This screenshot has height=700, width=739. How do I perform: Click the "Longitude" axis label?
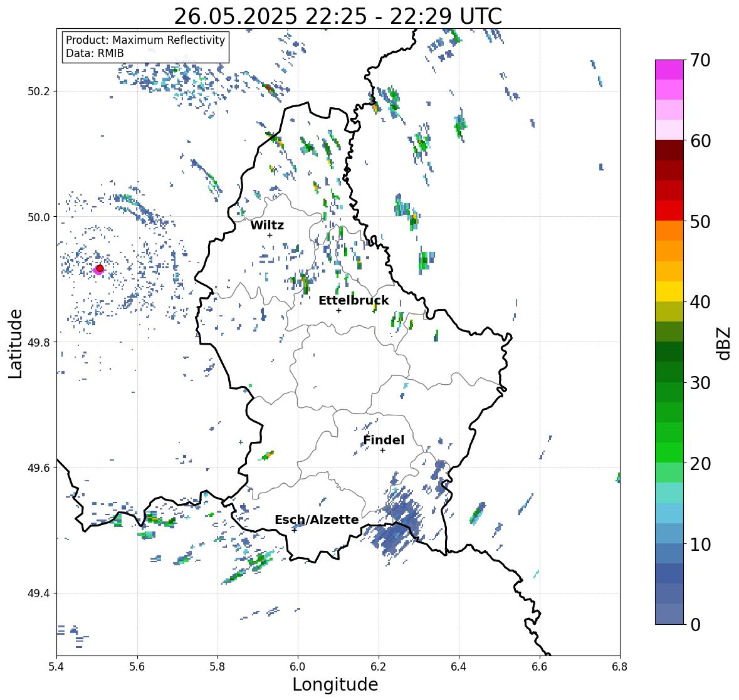point(335,684)
